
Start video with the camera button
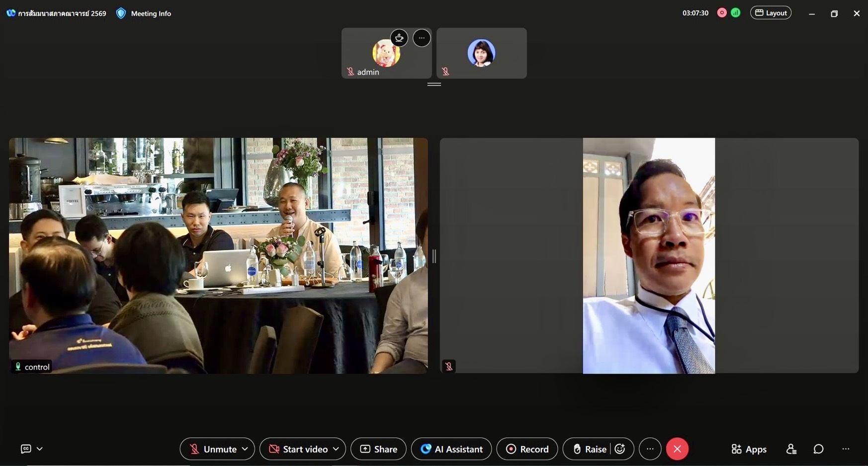tap(298, 449)
